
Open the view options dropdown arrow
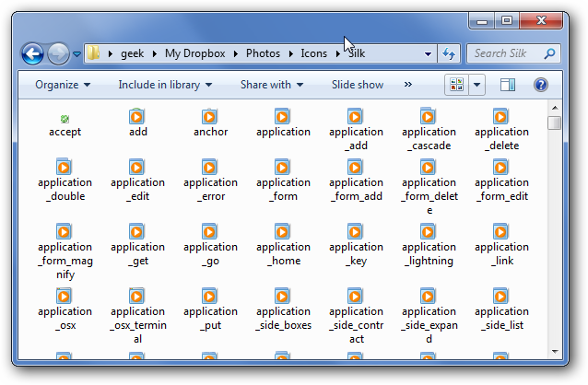point(477,85)
